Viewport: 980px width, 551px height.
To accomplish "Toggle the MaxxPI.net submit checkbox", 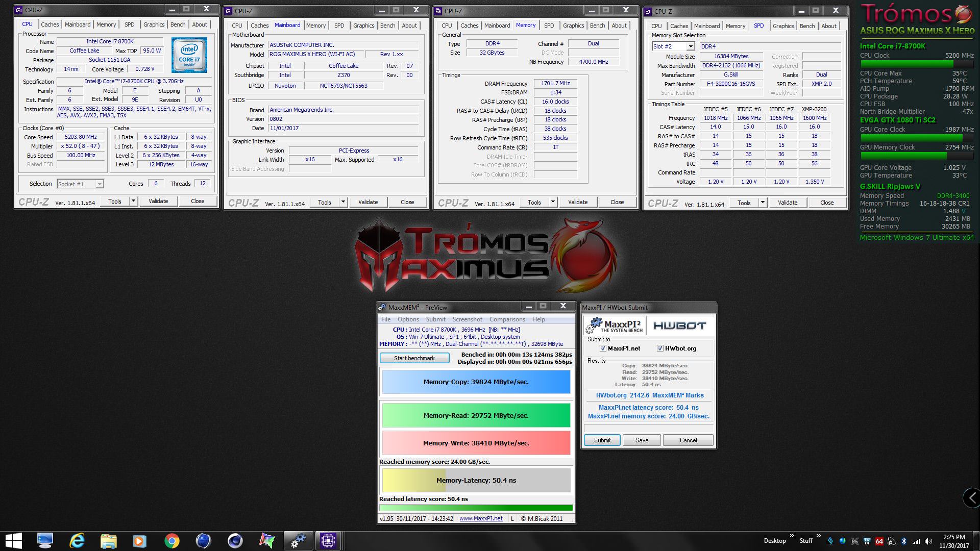I will 603,348.
